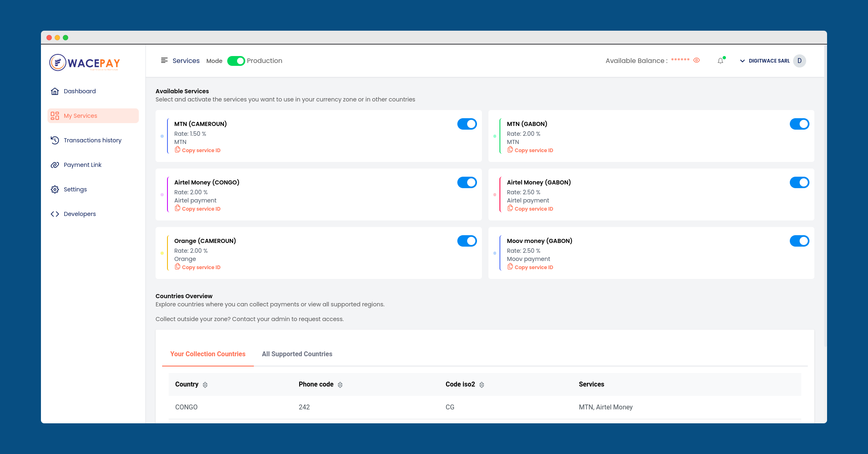Open Settings via gear icon
The width and height of the screenshot is (868, 454).
55,189
